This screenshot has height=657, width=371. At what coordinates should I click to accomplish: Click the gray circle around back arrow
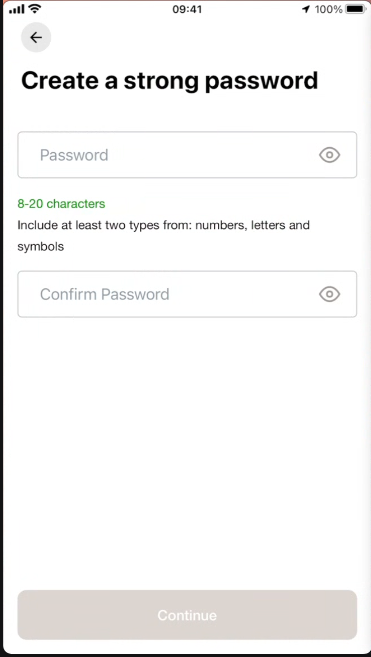[x=36, y=37]
